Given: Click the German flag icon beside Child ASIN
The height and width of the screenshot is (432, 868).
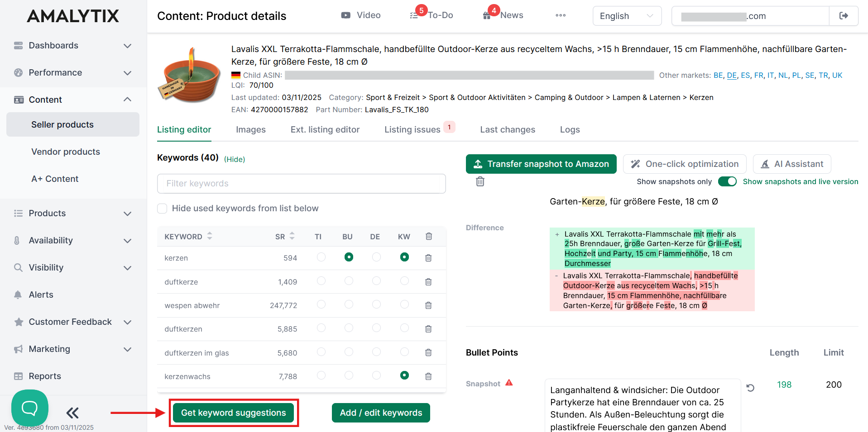Looking at the screenshot, I should [x=236, y=75].
